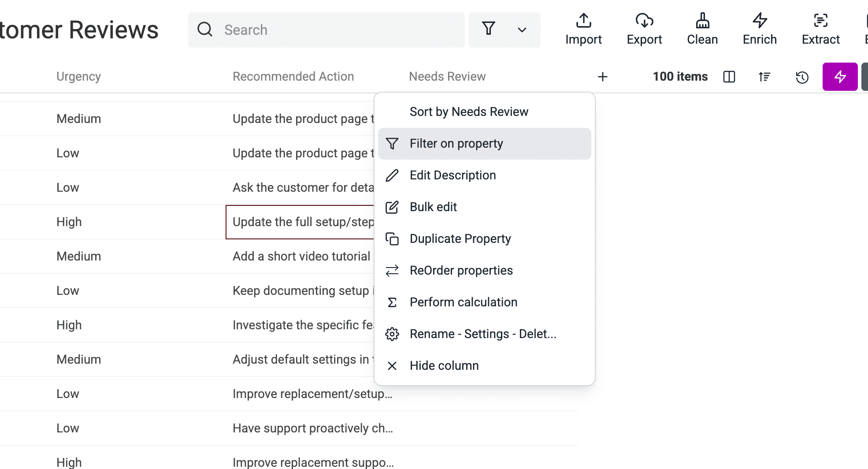Select the 'Update the full setup/step' cell
Image resolution: width=868 pixels, height=469 pixels.
point(300,222)
